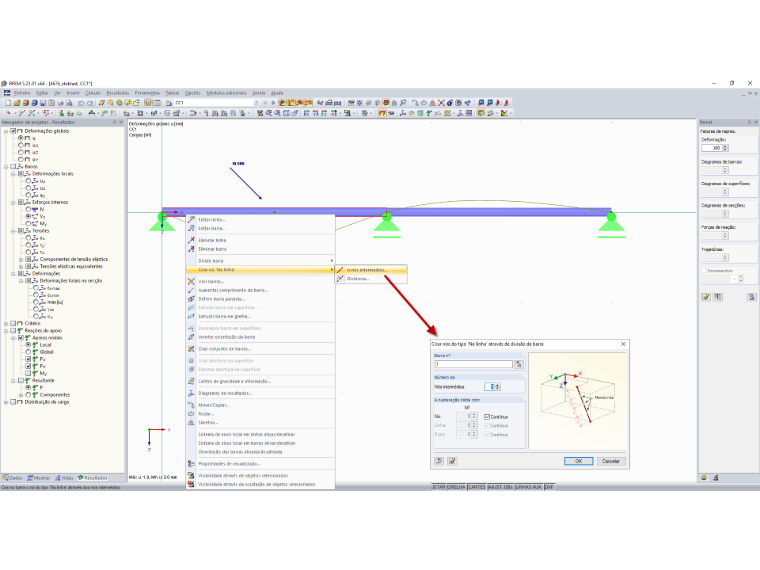Check the 'Deformações globais' checkbox
Screen dimensions: 760x570
pos(13,131)
